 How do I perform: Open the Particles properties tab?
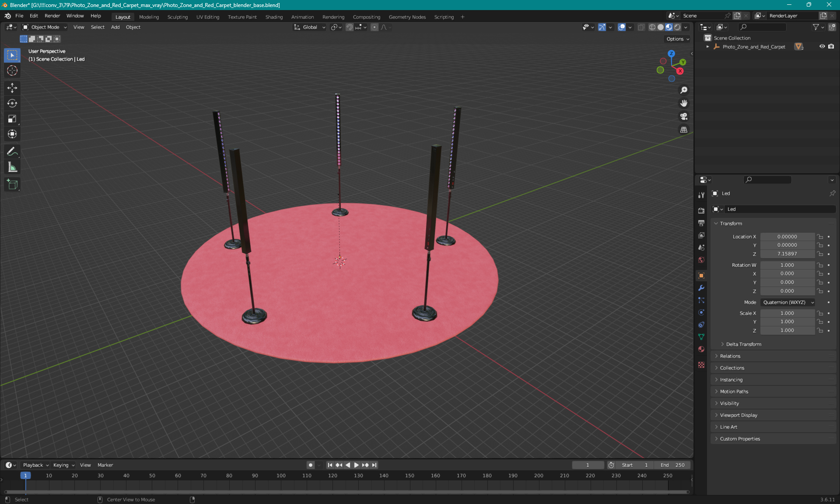tap(701, 300)
